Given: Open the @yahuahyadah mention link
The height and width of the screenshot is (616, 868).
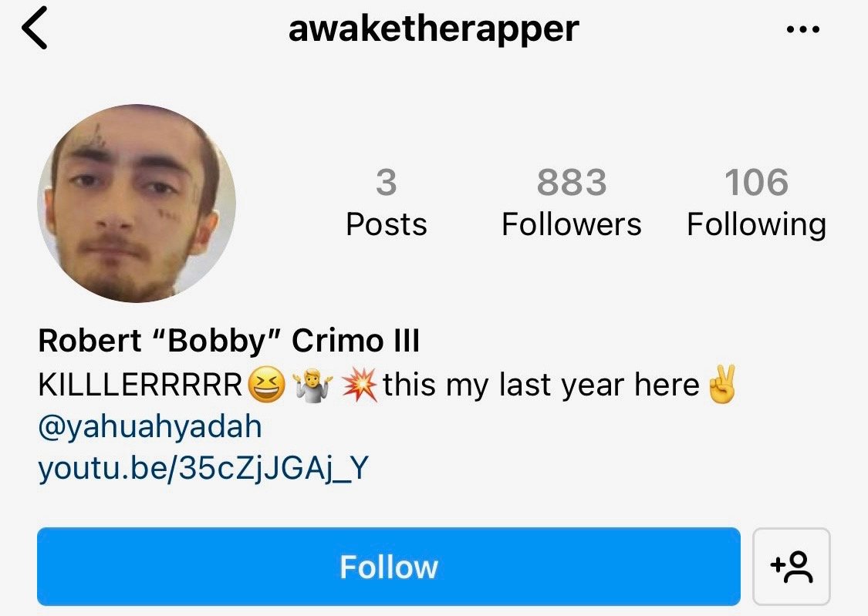Looking at the screenshot, I should coord(150,427).
